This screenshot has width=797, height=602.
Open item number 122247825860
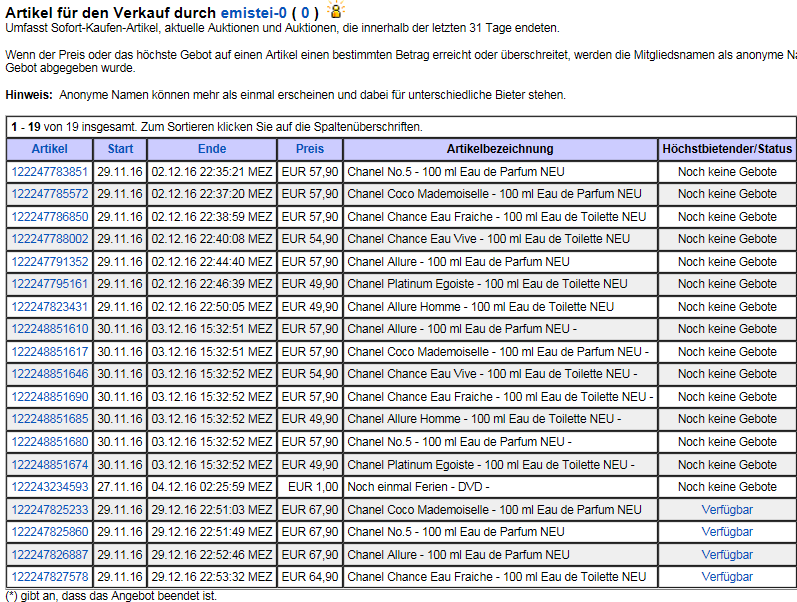pos(50,532)
